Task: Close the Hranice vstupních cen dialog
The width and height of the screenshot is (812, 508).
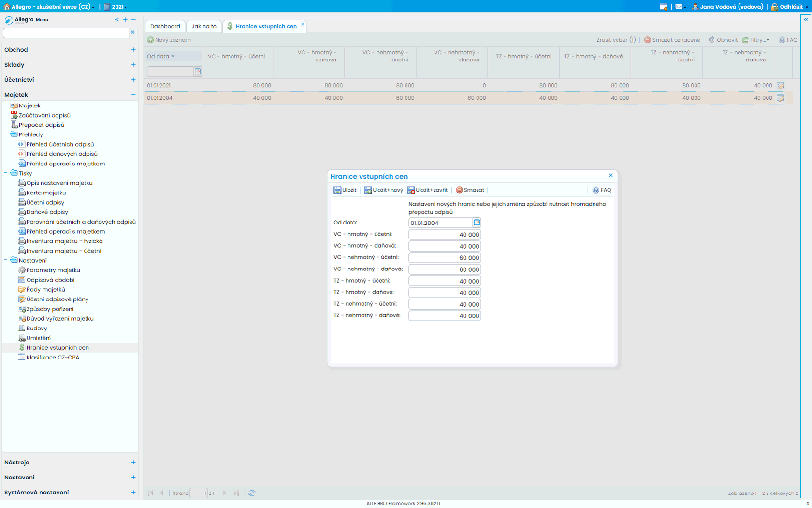Action: 611,176
